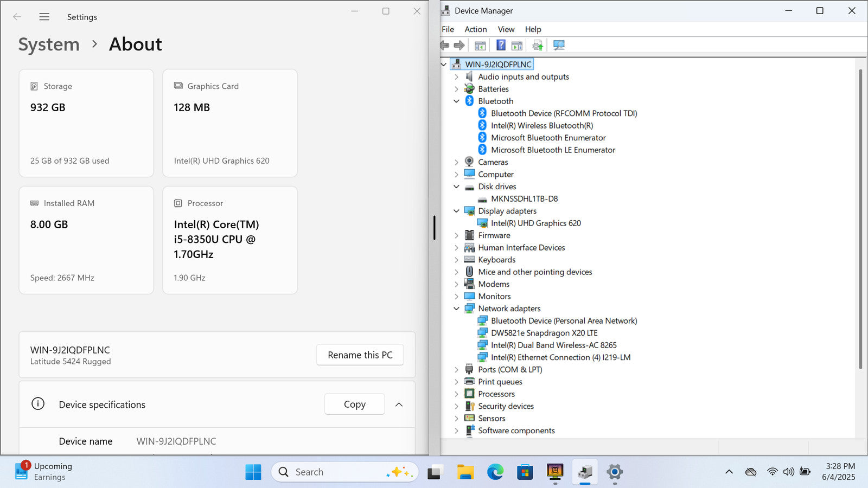
Task: Select Mice and other pointing devices
Action: (x=535, y=272)
